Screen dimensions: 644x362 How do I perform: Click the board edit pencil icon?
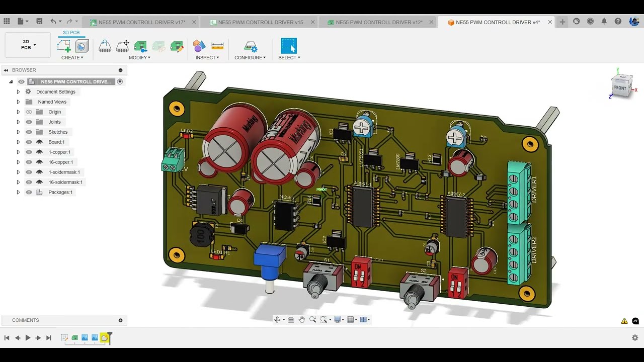point(177,46)
